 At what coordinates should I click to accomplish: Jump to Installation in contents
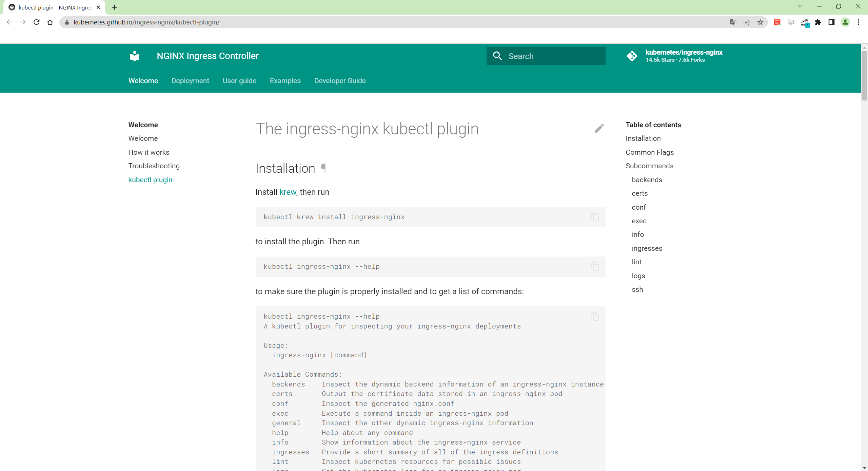click(x=643, y=138)
